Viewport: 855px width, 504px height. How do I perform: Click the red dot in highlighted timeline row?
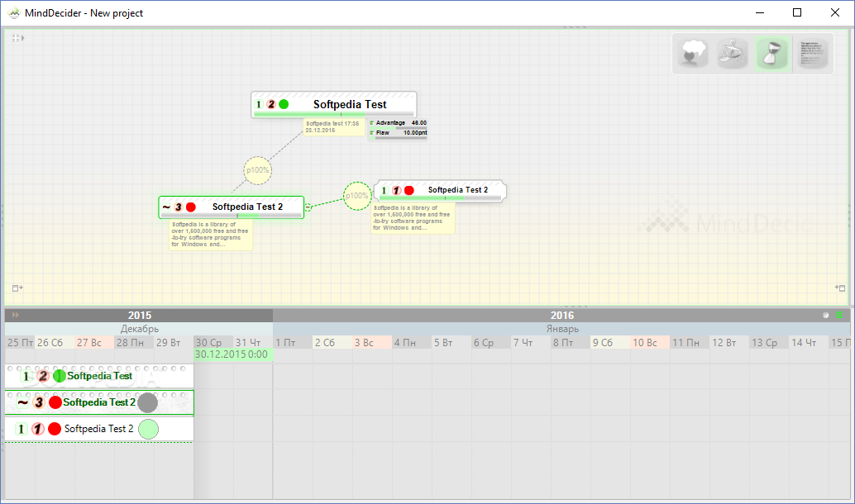coord(55,402)
